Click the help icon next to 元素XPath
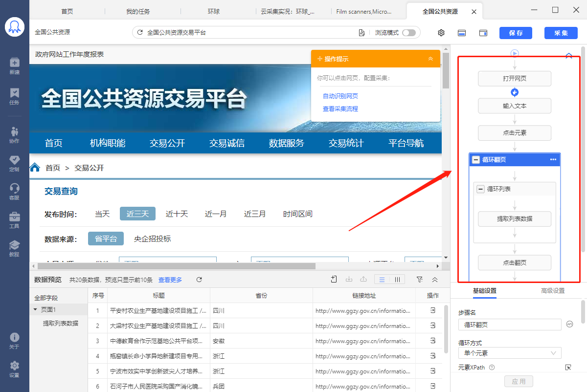Viewport: 587px width, 392px height. pyautogui.click(x=492, y=368)
